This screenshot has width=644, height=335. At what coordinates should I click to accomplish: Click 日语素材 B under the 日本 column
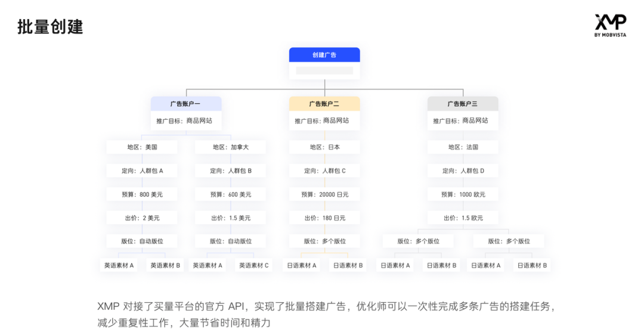[x=348, y=266]
